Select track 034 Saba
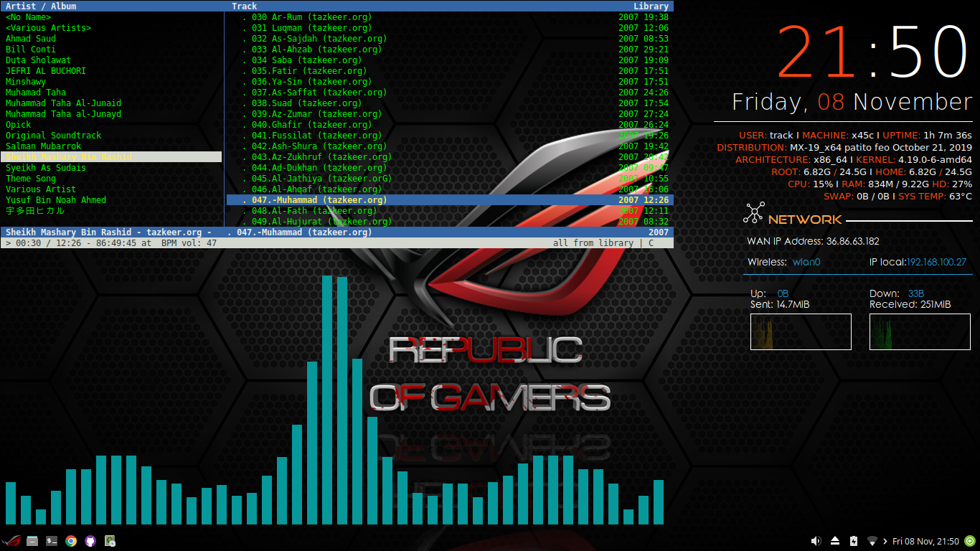 [x=450, y=60]
